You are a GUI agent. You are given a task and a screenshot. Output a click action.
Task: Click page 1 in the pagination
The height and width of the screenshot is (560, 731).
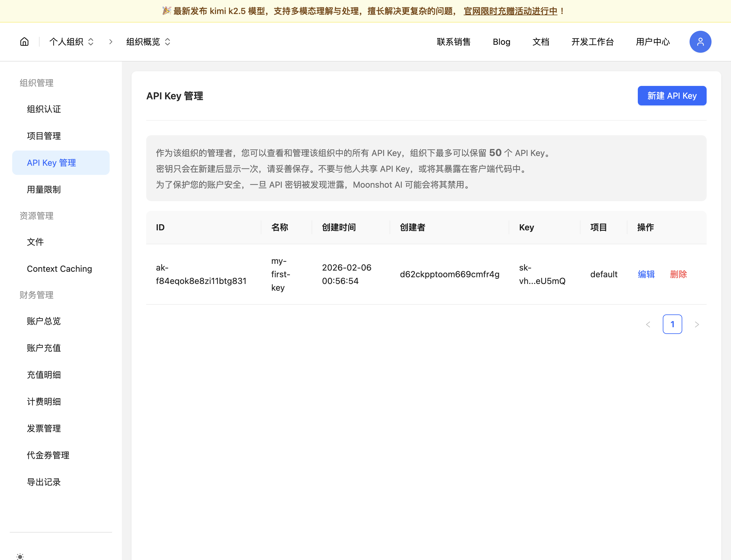(x=672, y=324)
